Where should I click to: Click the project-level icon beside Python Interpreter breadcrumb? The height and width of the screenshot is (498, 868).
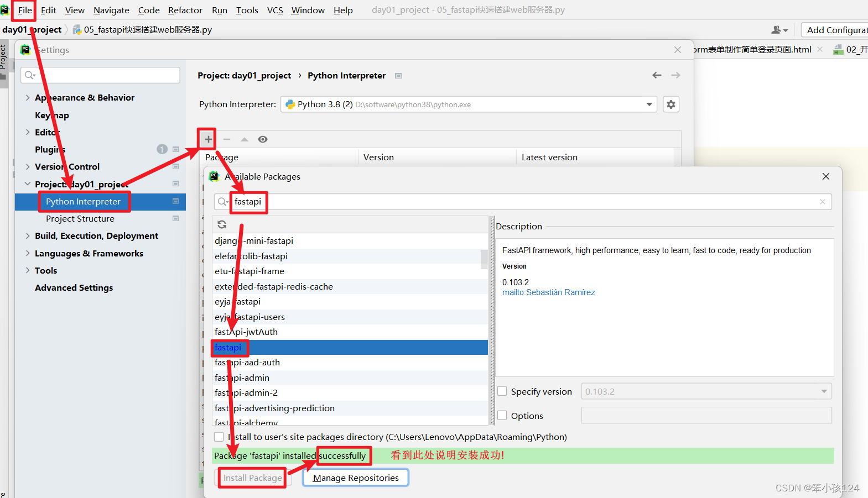click(398, 76)
